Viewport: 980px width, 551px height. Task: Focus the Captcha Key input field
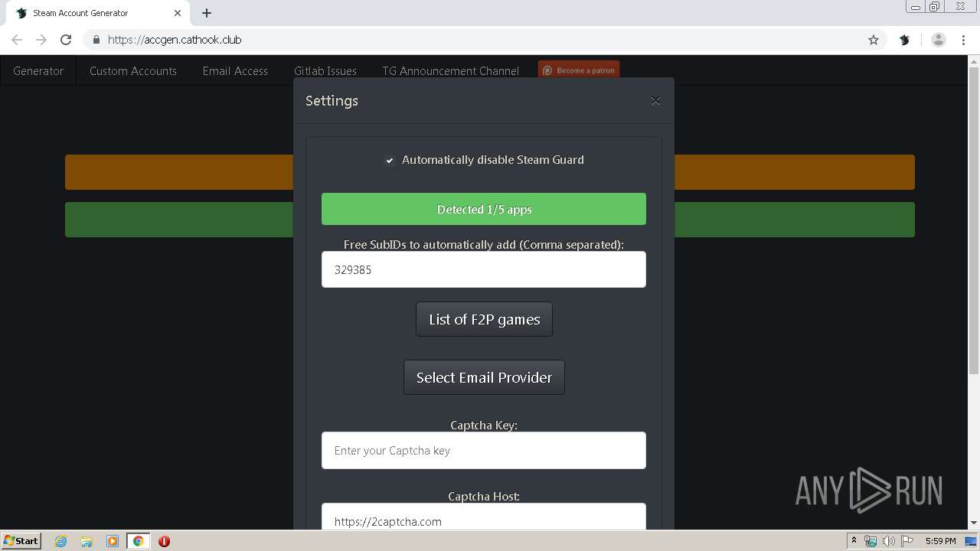point(484,450)
